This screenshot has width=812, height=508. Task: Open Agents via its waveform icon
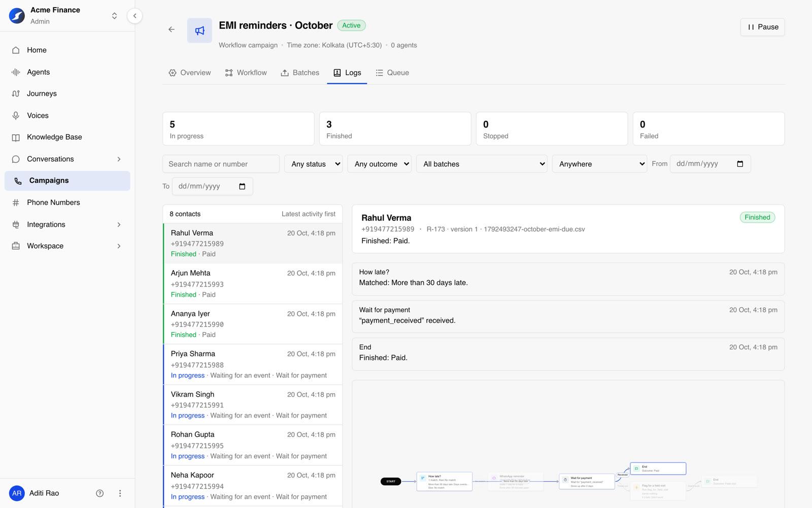click(x=16, y=72)
